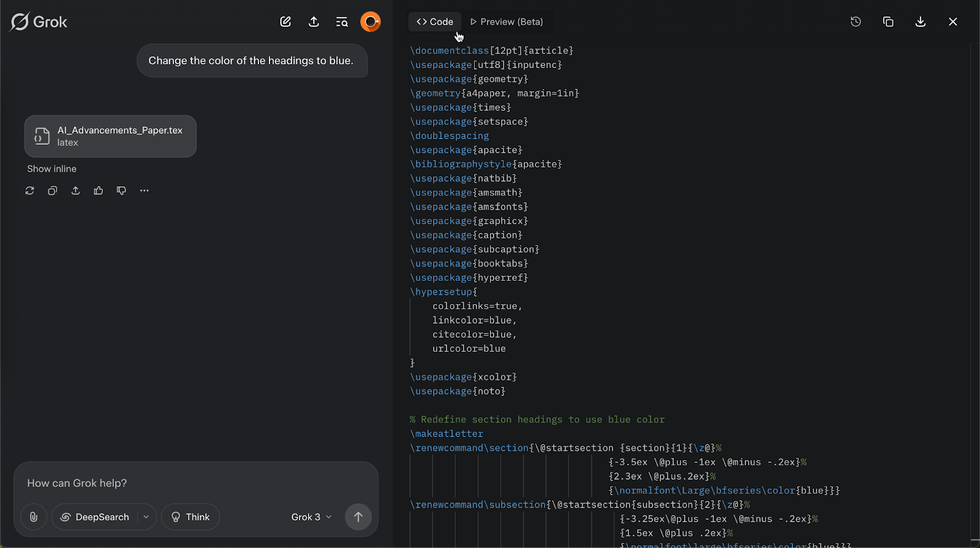The image size is (980, 548).
Task: Open more options ellipsis under response
Action: [145, 191]
